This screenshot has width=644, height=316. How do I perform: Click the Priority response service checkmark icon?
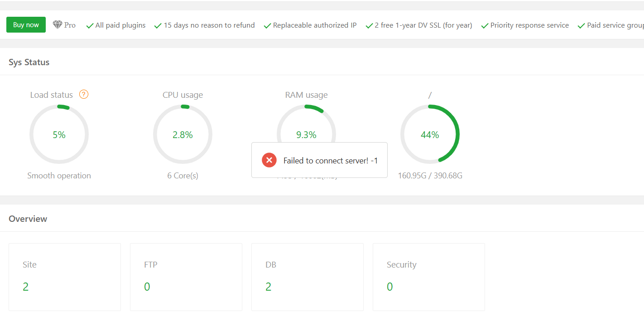coord(485,26)
